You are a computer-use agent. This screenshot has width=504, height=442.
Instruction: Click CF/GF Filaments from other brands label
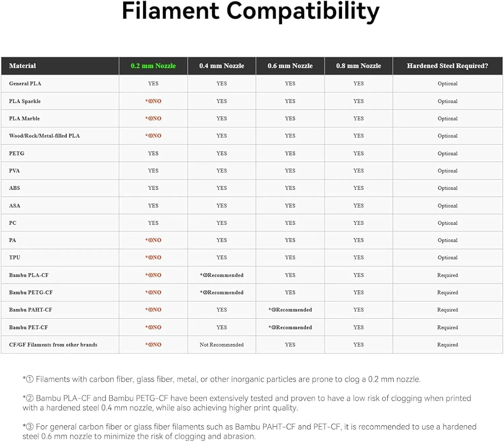(53, 345)
